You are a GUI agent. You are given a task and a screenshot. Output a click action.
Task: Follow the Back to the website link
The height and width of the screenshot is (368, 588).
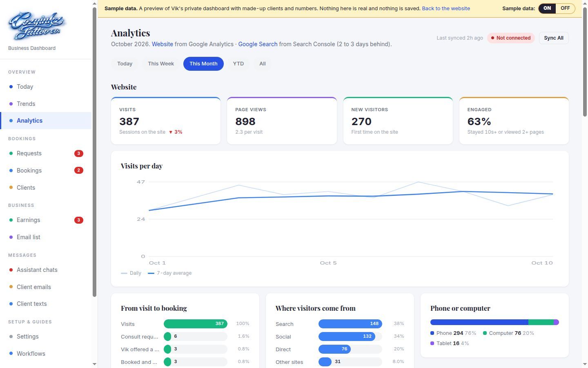point(446,8)
